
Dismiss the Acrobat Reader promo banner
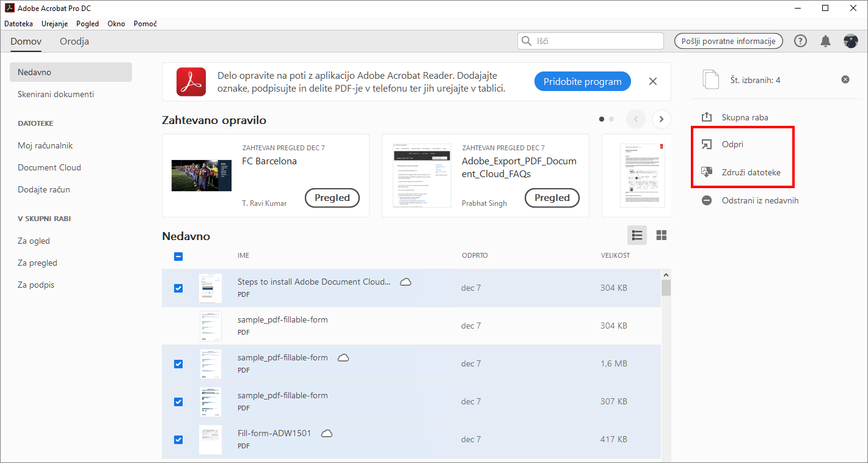point(653,81)
